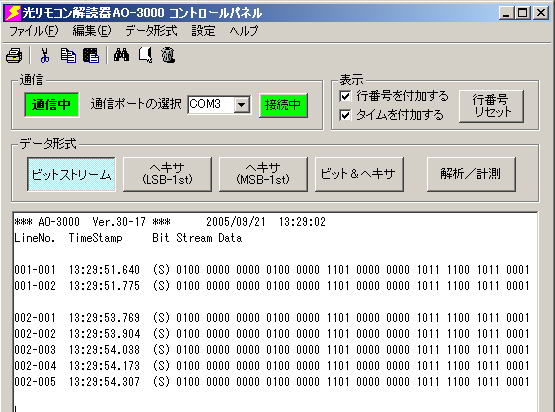This screenshot has height=412, width=555.
Task: Click data row 001-001
Action: pyautogui.click(x=272, y=270)
